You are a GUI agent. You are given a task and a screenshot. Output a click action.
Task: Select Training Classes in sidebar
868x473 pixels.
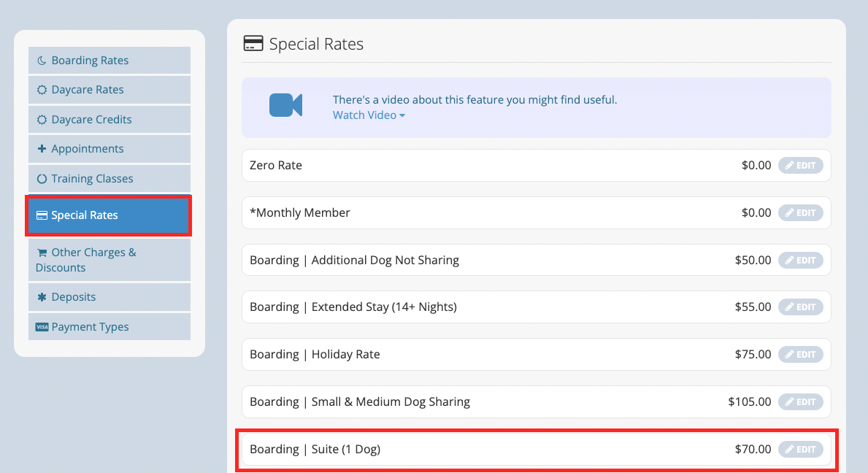(x=109, y=179)
